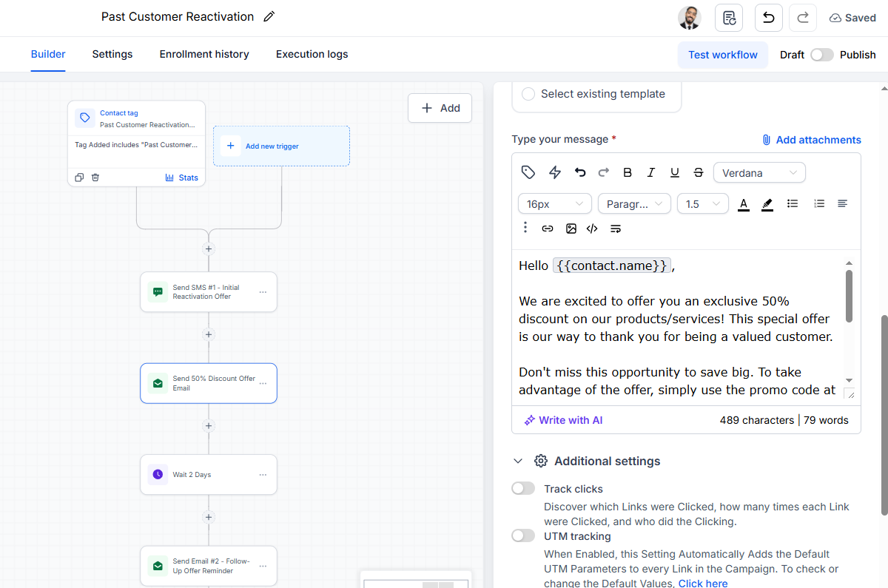The height and width of the screenshot is (588, 888).
Task: Click Write with AI
Action: coord(564,420)
